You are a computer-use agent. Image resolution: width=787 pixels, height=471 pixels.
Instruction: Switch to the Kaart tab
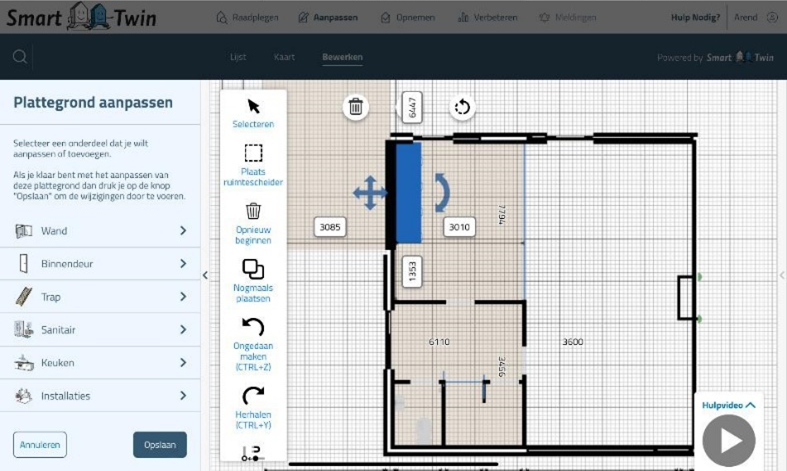[285, 57]
